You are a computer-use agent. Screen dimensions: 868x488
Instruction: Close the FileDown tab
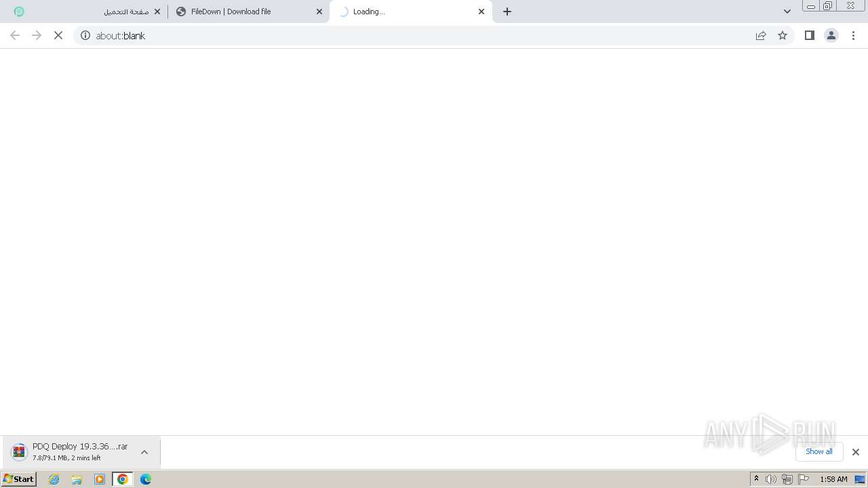pyautogui.click(x=319, y=12)
